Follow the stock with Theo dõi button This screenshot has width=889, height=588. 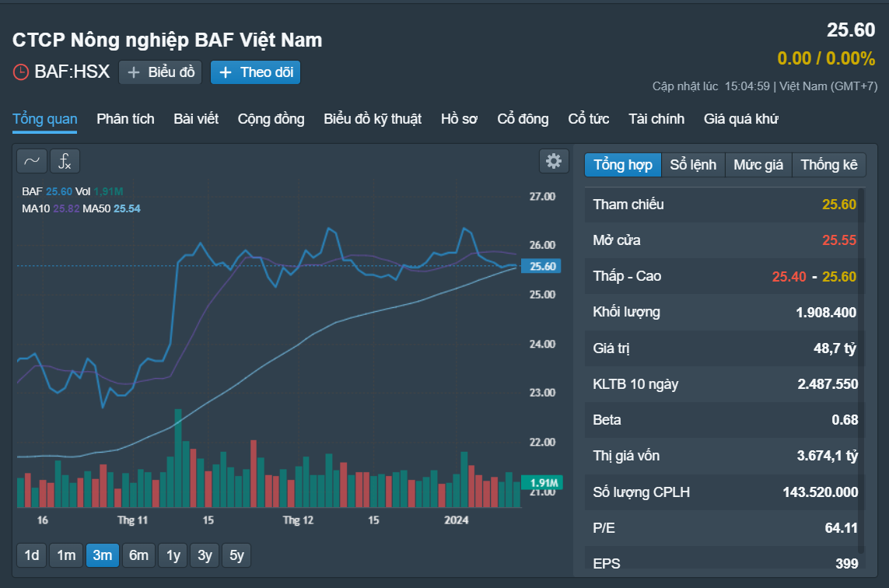coord(256,72)
